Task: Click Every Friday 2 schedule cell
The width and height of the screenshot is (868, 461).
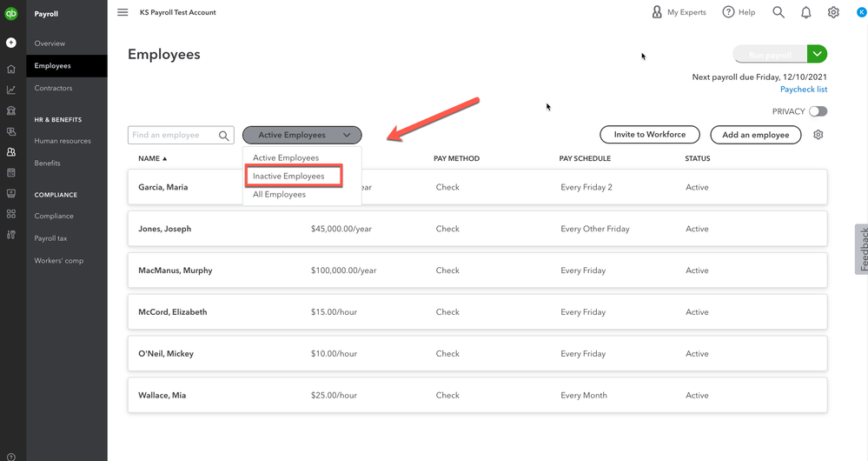Action: click(586, 187)
